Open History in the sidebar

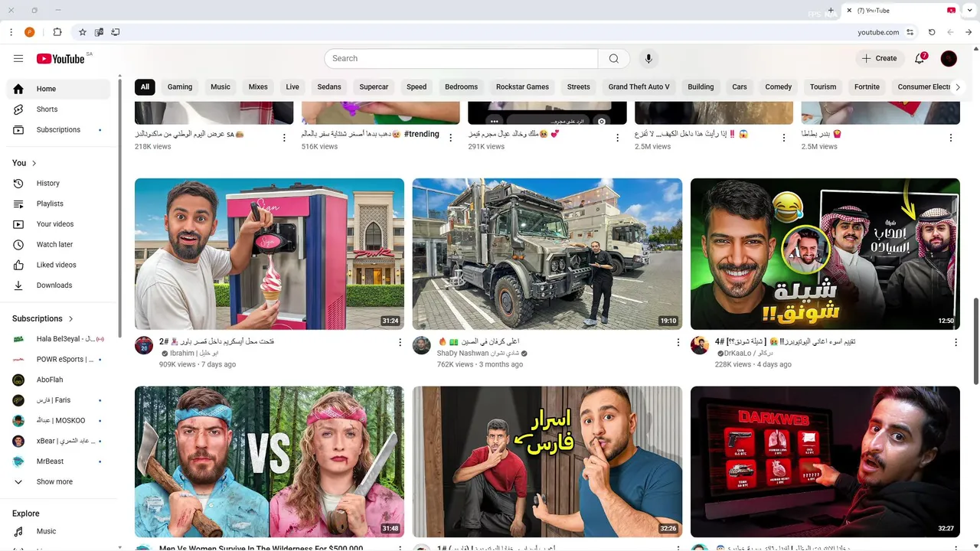(x=59, y=184)
